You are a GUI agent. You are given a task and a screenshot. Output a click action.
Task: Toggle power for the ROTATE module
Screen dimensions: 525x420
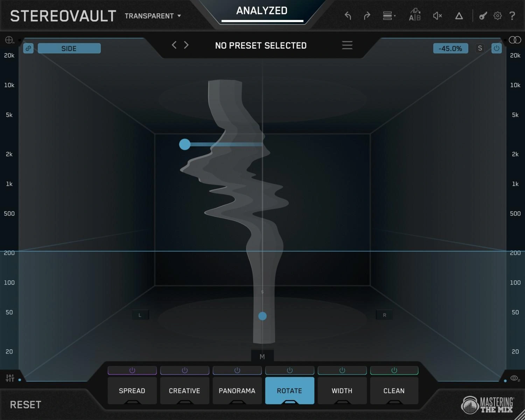pyautogui.click(x=290, y=370)
